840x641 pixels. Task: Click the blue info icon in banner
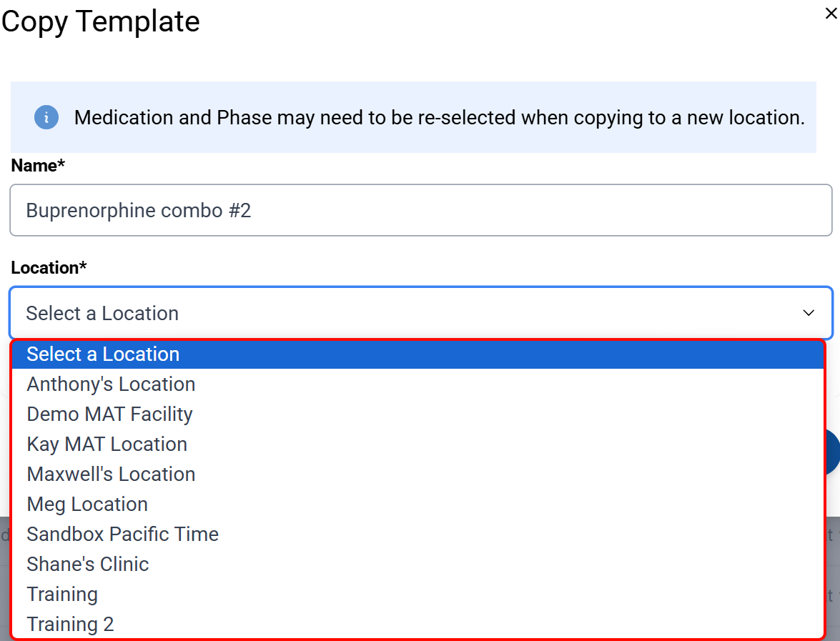click(x=46, y=117)
